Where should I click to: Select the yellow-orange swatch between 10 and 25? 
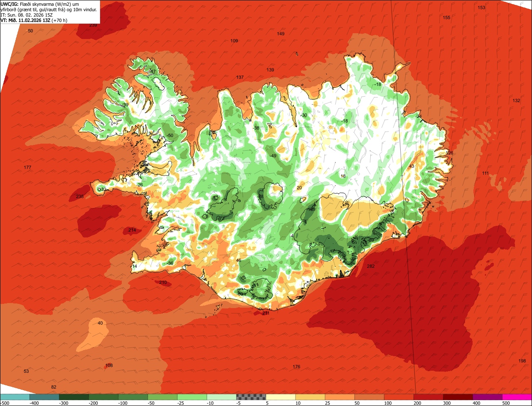[310, 397]
